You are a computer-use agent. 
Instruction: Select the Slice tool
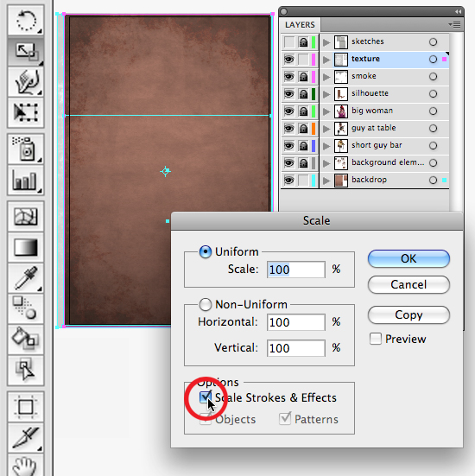click(26, 437)
